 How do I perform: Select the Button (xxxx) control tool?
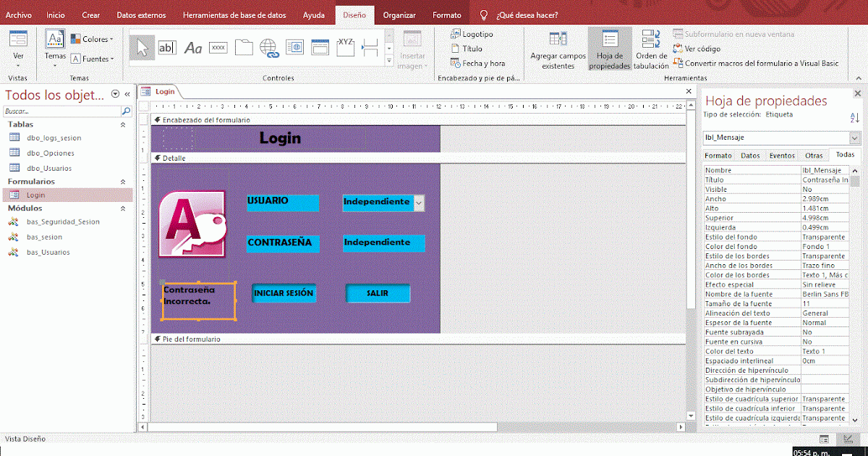[x=218, y=47]
